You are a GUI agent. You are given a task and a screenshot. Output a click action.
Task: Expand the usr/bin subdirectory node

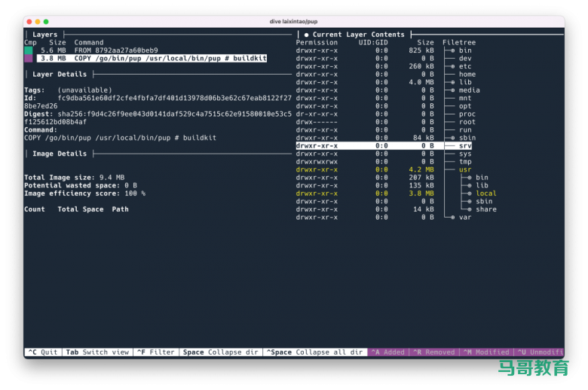[x=469, y=178]
